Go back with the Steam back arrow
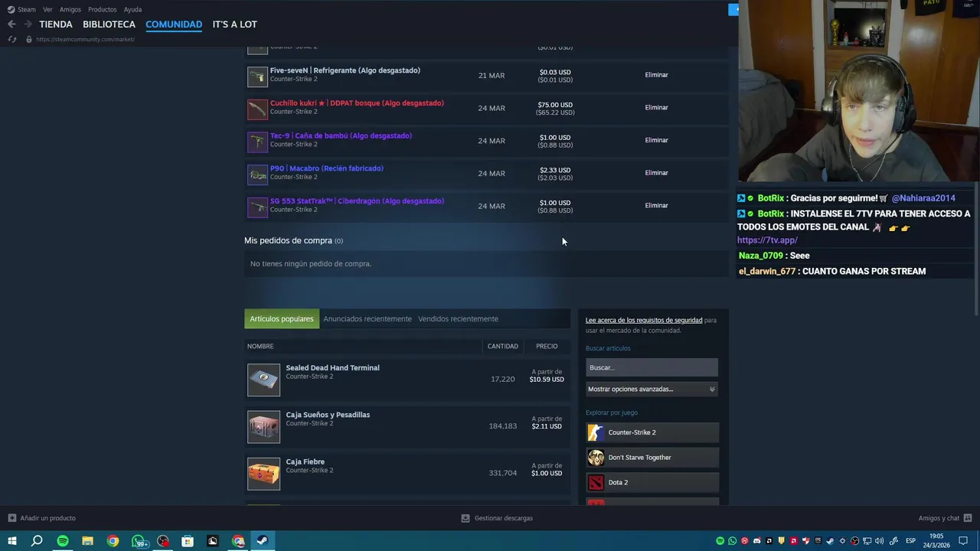This screenshot has height=551, width=980. [x=11, y=24]
